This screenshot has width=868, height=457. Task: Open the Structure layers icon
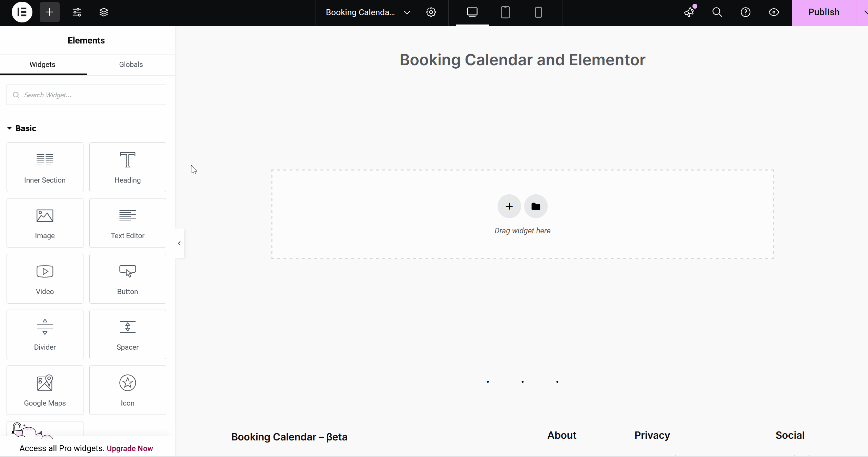point(104,12)
